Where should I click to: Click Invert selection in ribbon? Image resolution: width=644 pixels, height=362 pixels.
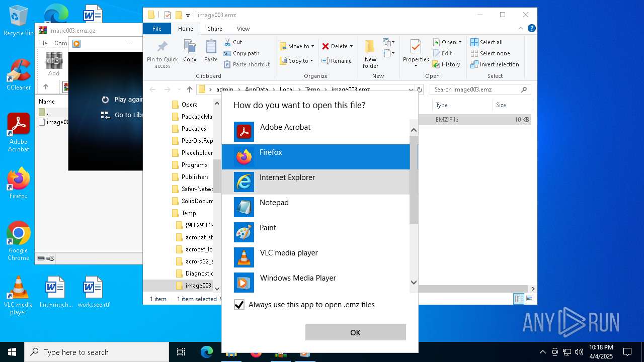tap(495, 64)
